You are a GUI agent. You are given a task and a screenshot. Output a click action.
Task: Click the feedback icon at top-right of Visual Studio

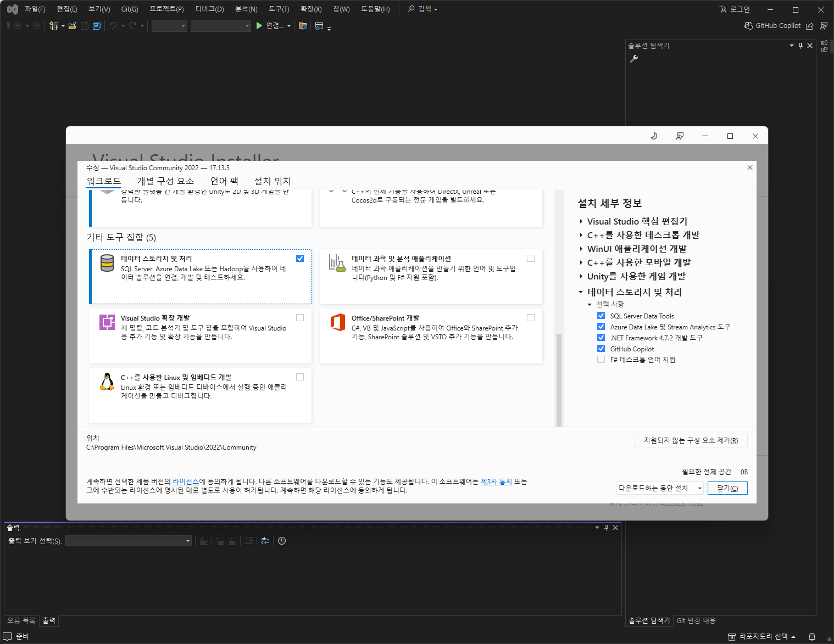tap(824, 26)
